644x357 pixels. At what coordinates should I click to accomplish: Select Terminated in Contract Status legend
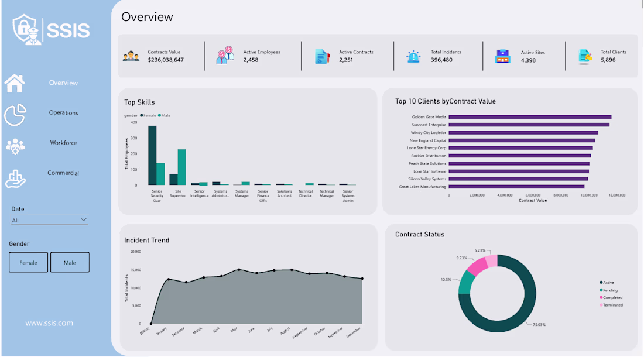[612, 305]
